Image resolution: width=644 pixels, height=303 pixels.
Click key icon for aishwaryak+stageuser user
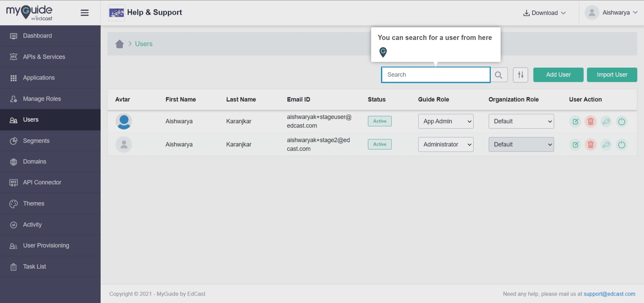pyautogui.click(x=606, y=121)
